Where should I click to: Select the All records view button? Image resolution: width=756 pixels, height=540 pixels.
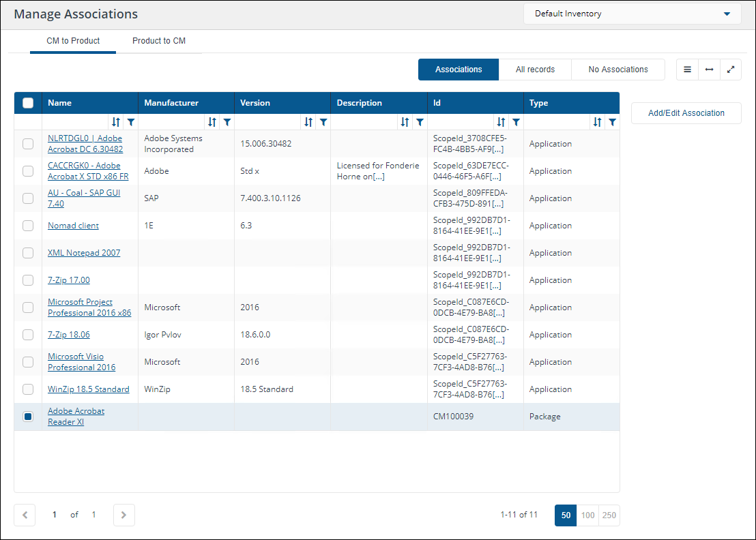pos(535,70)
